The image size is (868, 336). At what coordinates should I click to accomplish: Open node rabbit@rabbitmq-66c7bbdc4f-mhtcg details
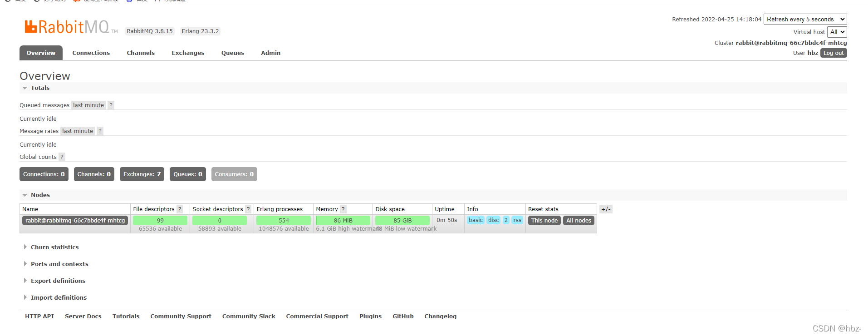tap(75, 221)
